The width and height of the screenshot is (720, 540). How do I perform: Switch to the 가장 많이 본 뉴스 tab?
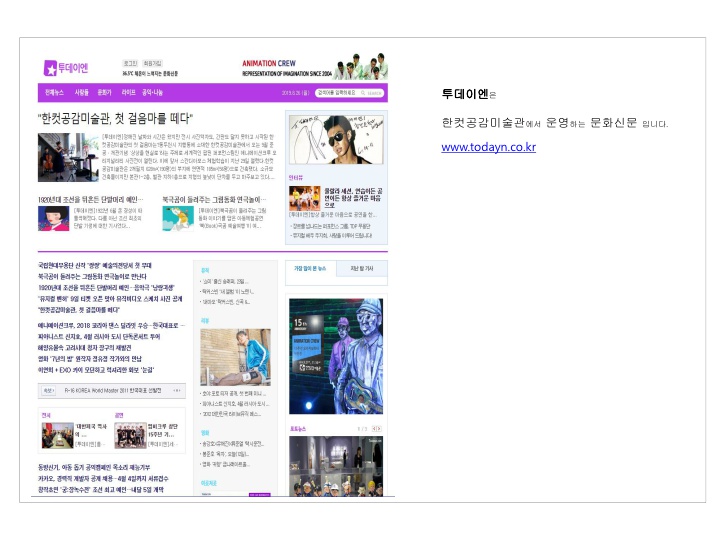[x=310, y=269]
